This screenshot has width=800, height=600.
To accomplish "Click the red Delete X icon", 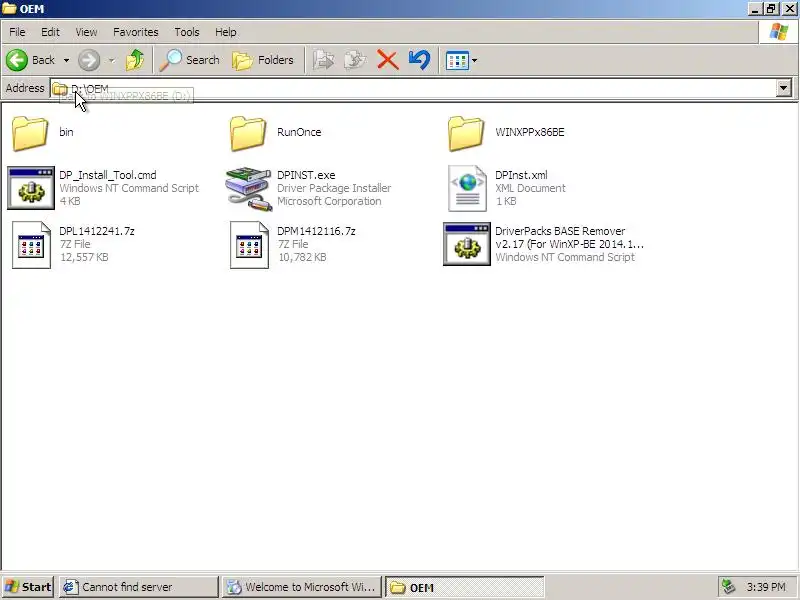I will pos(388,60).
